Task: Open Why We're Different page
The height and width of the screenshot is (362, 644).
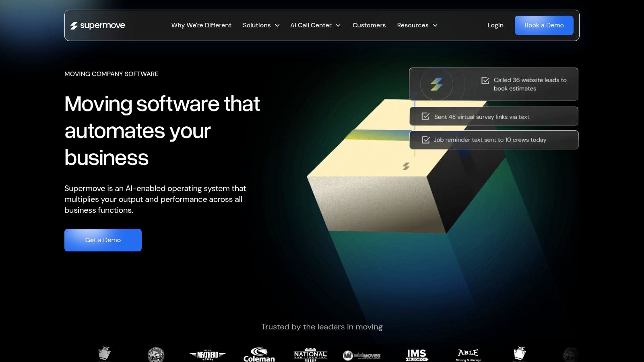Action: (201, 25)
